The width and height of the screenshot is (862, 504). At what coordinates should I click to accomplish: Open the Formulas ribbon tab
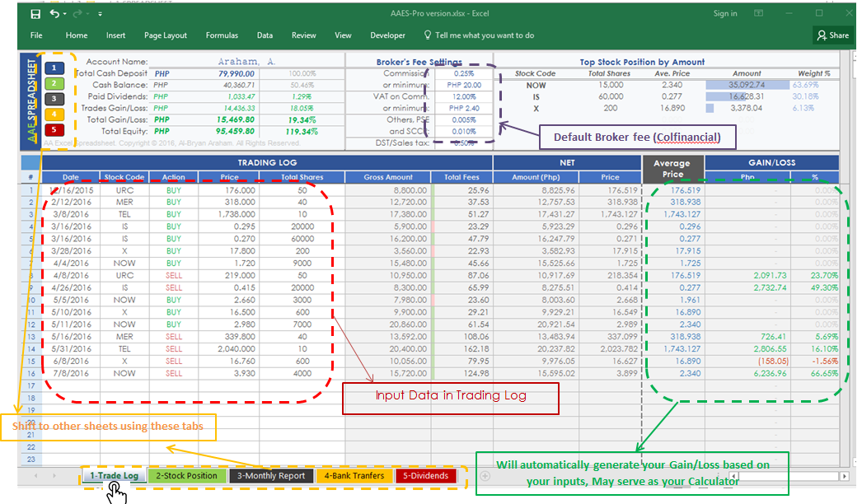[222, 35]
